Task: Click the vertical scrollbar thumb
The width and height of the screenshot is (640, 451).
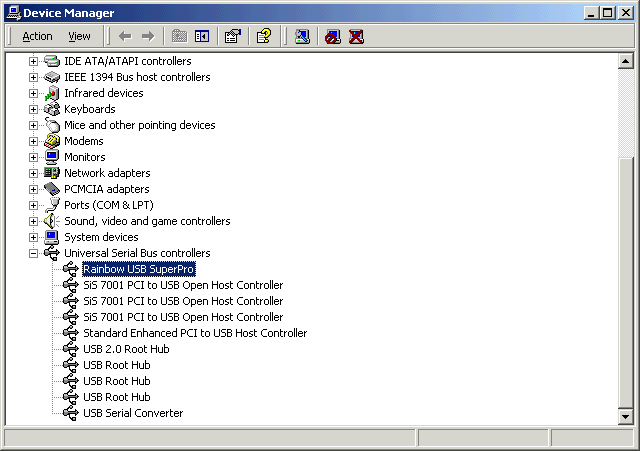Action: (626, 283)
